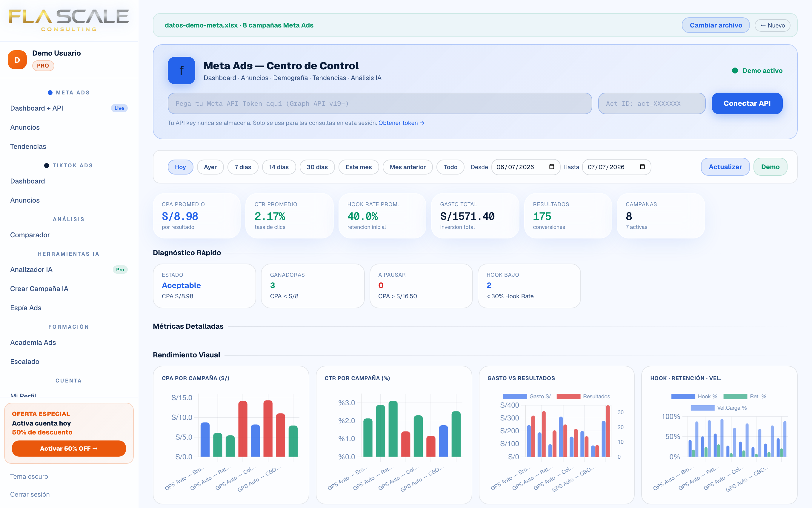Screen dimensions: 812x508
Task: Click Activar 50% OFF offer button
Action: tap(69, 449)
